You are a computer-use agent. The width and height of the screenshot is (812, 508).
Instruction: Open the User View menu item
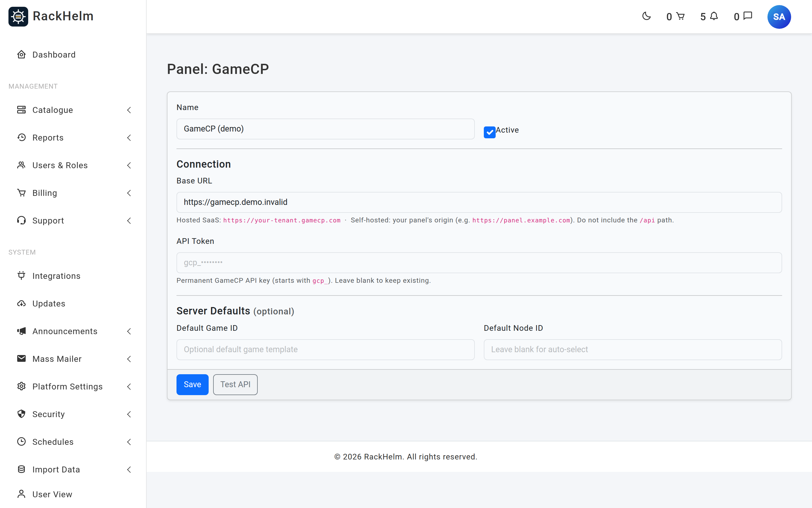pos(73,494)
